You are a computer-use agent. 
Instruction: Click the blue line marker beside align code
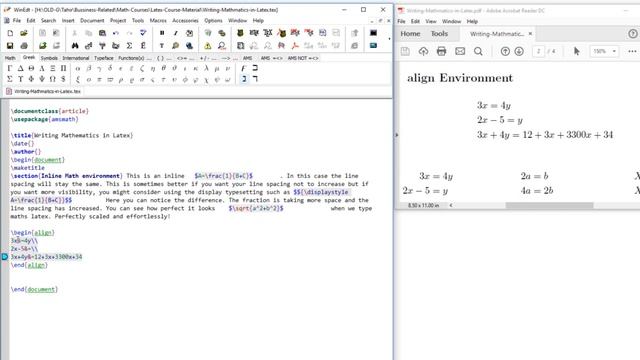pos(4,257)
